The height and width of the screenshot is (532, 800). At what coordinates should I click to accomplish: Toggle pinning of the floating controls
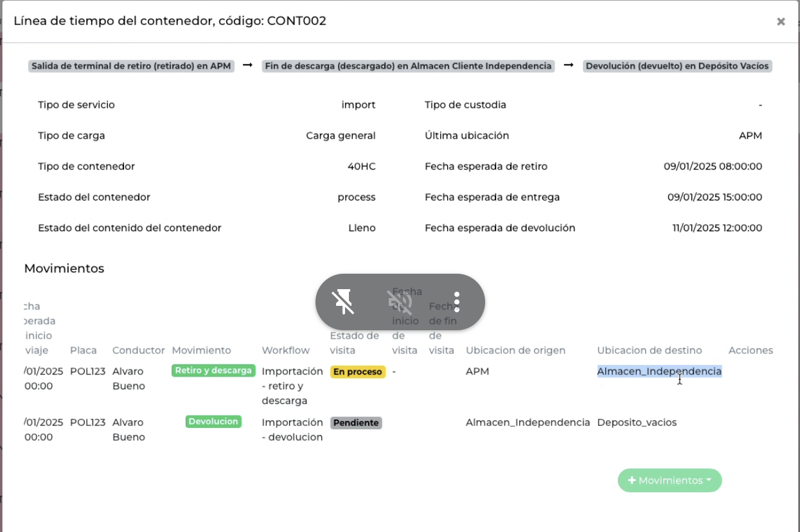tap(344, 301)
